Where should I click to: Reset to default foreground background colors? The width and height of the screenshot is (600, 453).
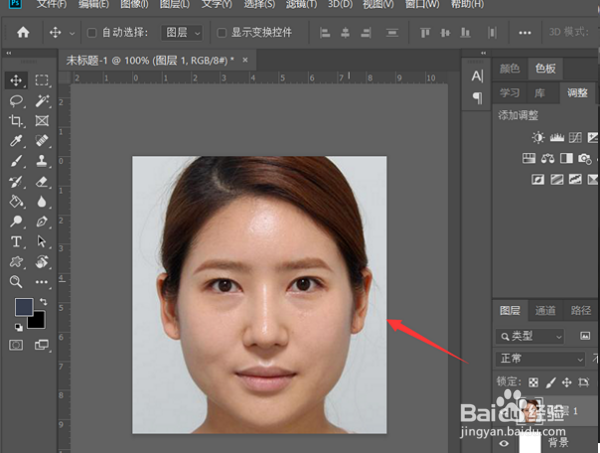pyautogui.click(x=18, y=327)
